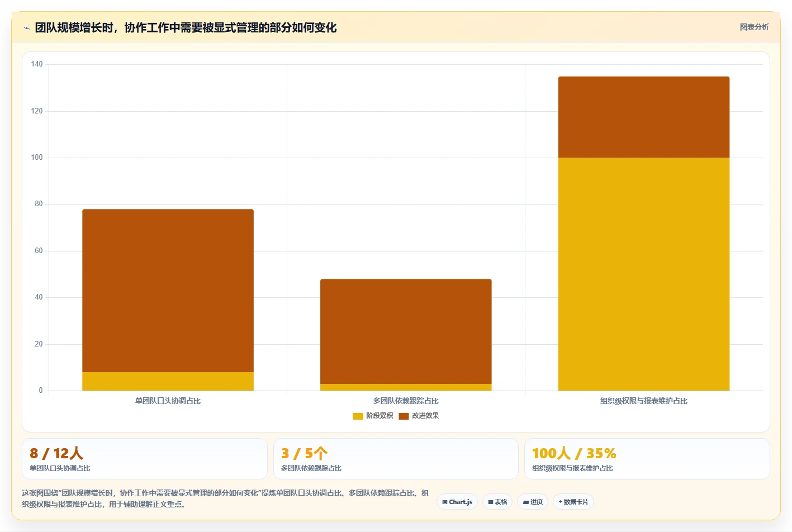This screenshot has height=532, width=792.
Task: Select the 表格 chip
Action: (497, 502)
